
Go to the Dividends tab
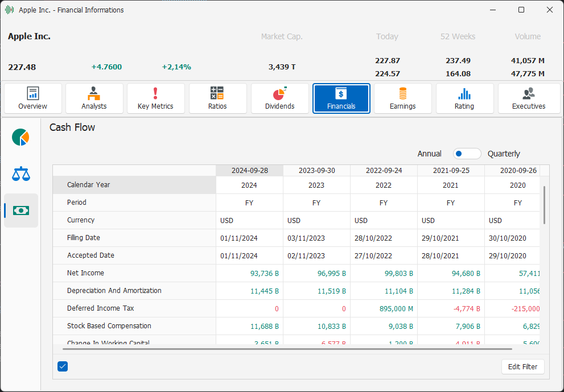(280, 98)
